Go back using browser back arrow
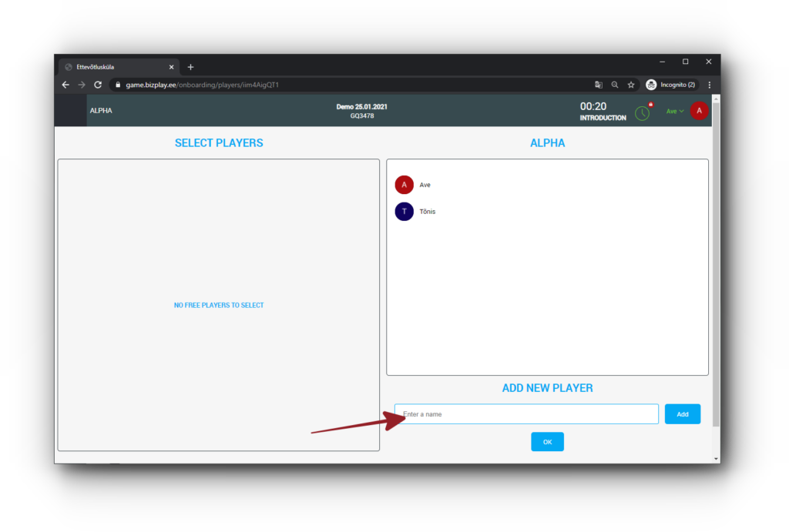 pos(65,85)
